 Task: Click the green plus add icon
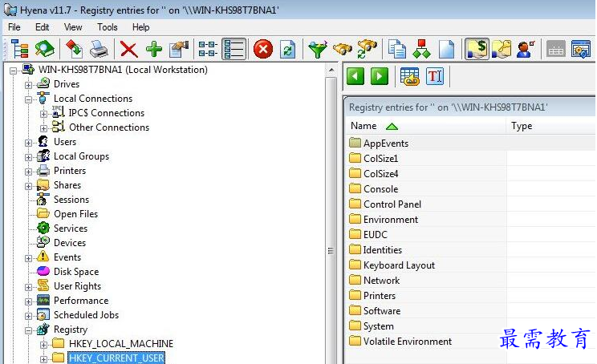pos(153,49)
